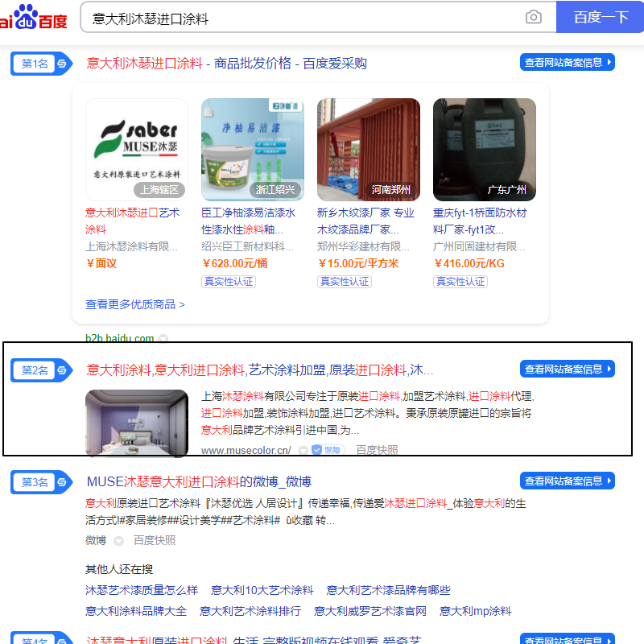Search related term 意大利艺术涂料排行
Image resolution: width=644 pixels, height=644 pixels.
250,611
